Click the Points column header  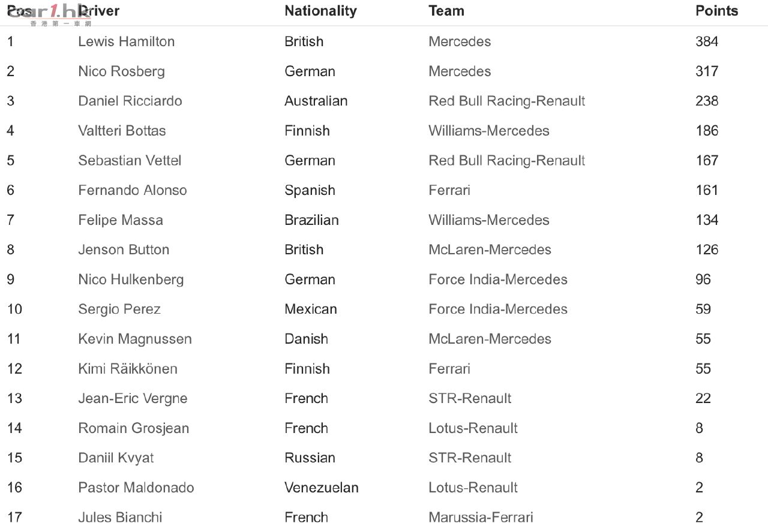[716, 11]
